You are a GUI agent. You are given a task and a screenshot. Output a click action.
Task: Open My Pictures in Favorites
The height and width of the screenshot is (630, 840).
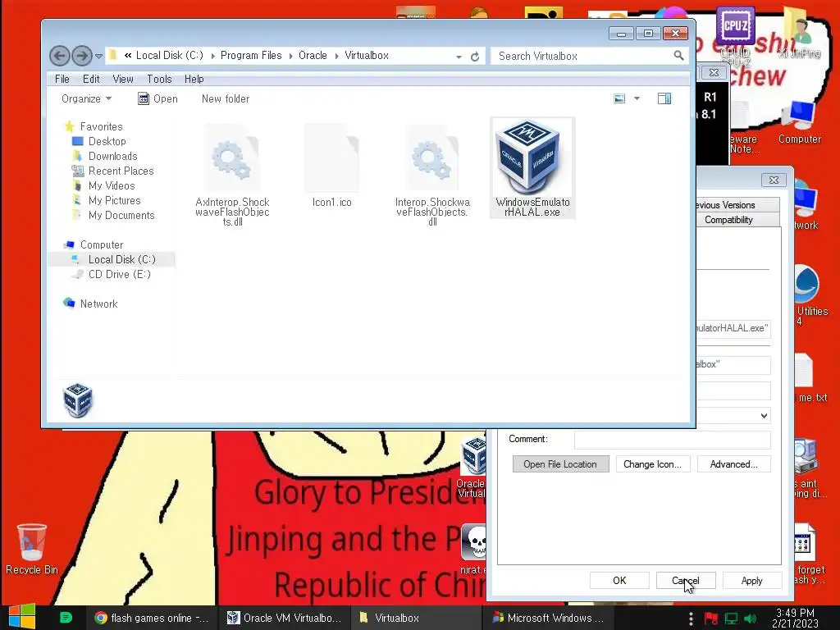(x=114, y=200)
